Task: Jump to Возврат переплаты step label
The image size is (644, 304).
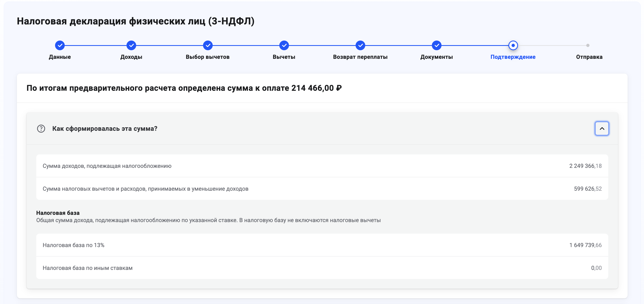Action: click(360, 57)
